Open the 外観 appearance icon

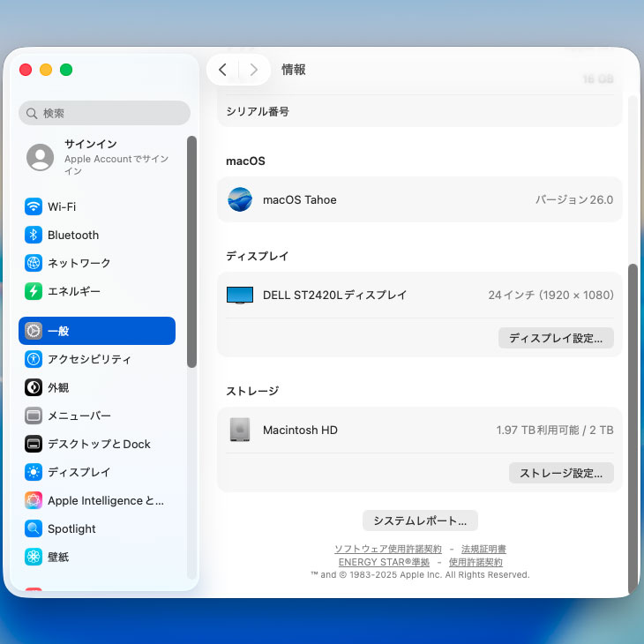pyautogui.click(x=34, y=387)
